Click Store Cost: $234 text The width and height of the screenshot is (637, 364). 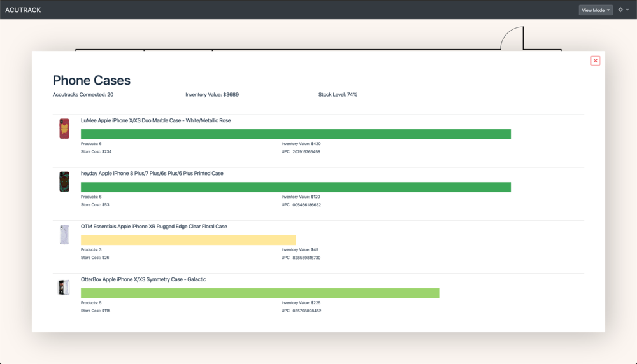point(96,151)
